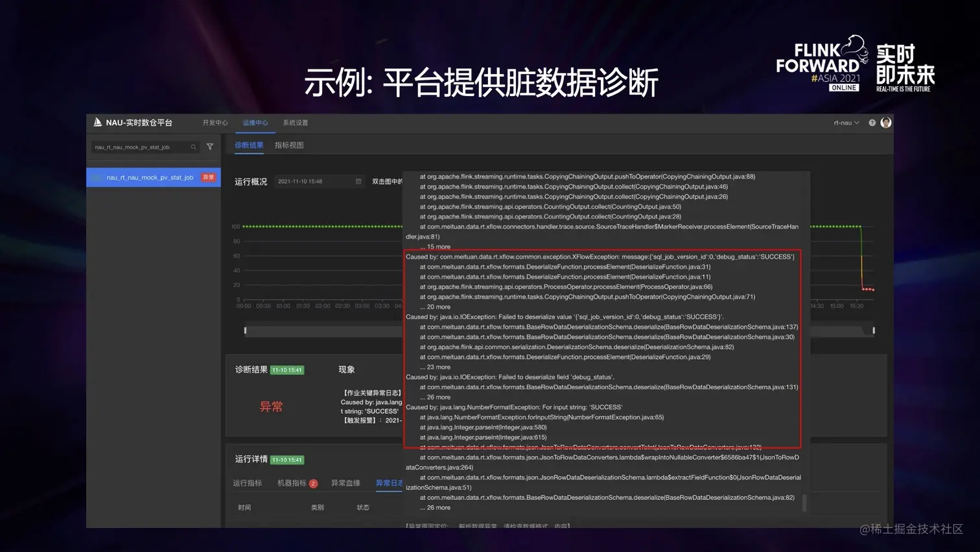
Task: Switch to the 机器指标 tab
Action: [292, 483]
